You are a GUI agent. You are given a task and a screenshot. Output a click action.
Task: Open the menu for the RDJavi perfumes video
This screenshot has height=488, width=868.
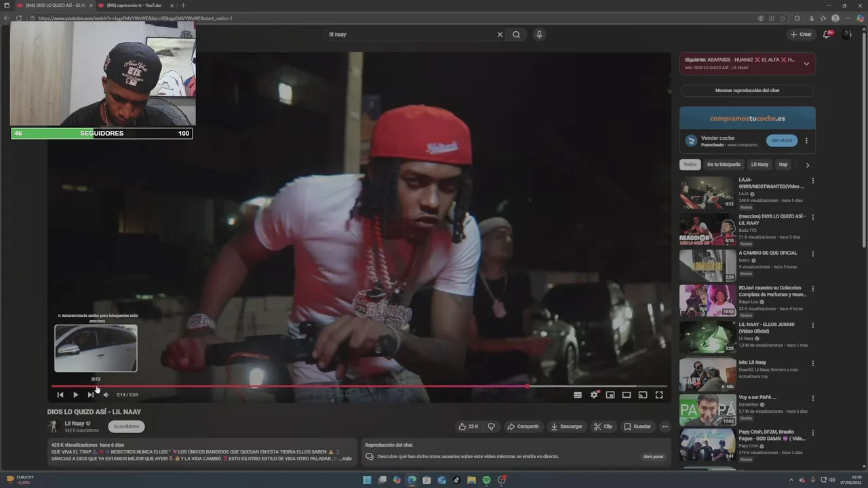tap(812, 289)
